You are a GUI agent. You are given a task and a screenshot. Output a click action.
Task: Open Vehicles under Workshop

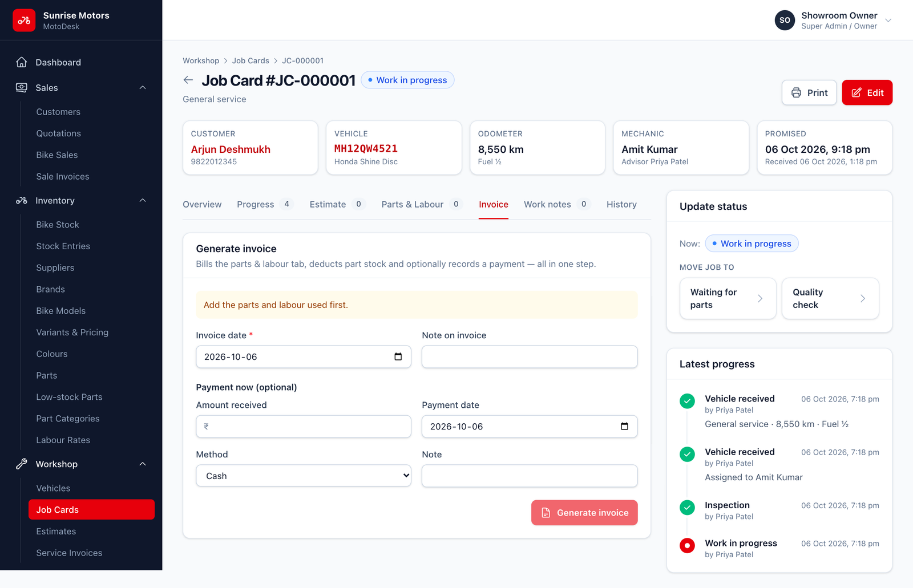click(x=53, y=488)
